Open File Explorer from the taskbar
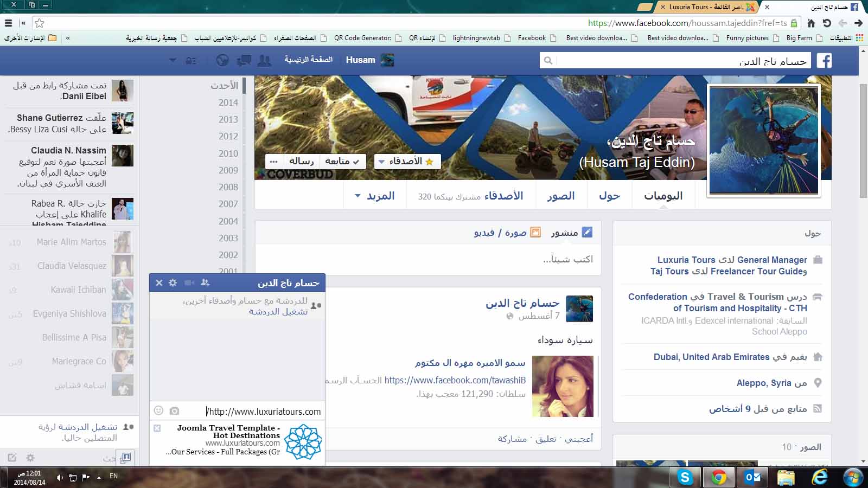The image size is (868, 488). [x=786, y=477]
